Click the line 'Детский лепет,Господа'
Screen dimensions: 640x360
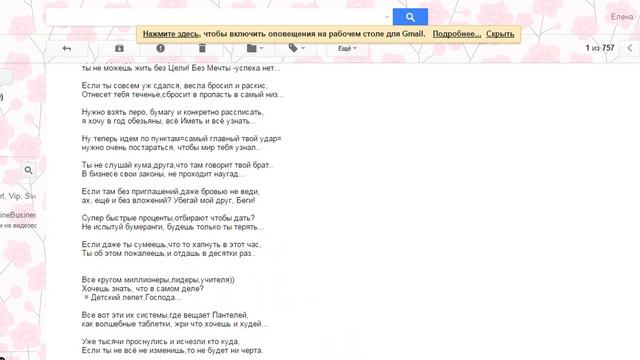133,298
